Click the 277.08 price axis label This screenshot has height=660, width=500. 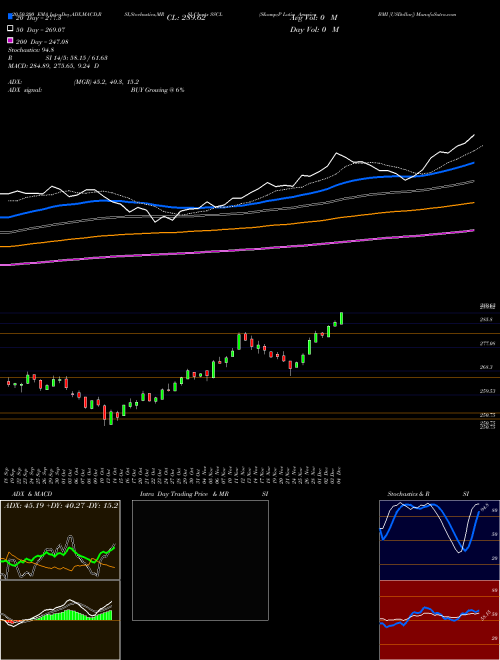click(x=487, y=343)
